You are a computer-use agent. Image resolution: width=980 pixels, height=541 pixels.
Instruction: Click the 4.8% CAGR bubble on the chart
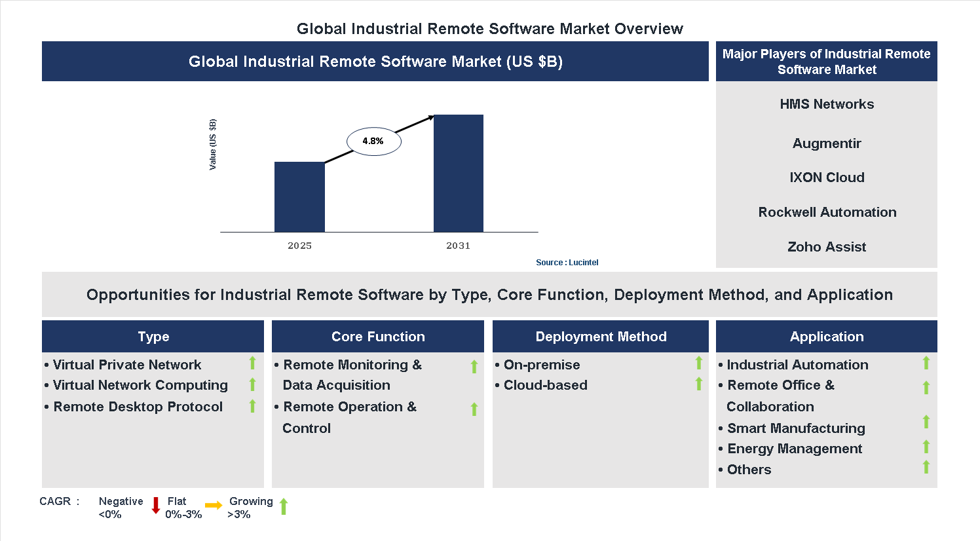point(373,141)
